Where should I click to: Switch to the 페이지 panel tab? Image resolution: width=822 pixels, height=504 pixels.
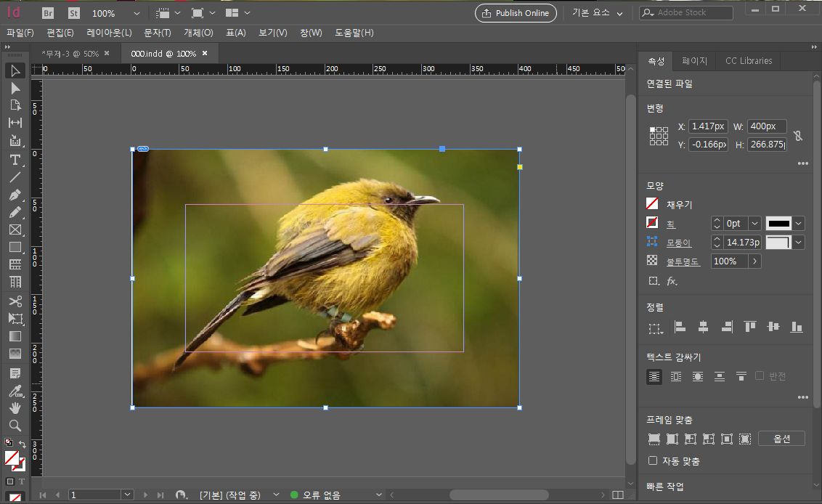(x=694, y=61)
